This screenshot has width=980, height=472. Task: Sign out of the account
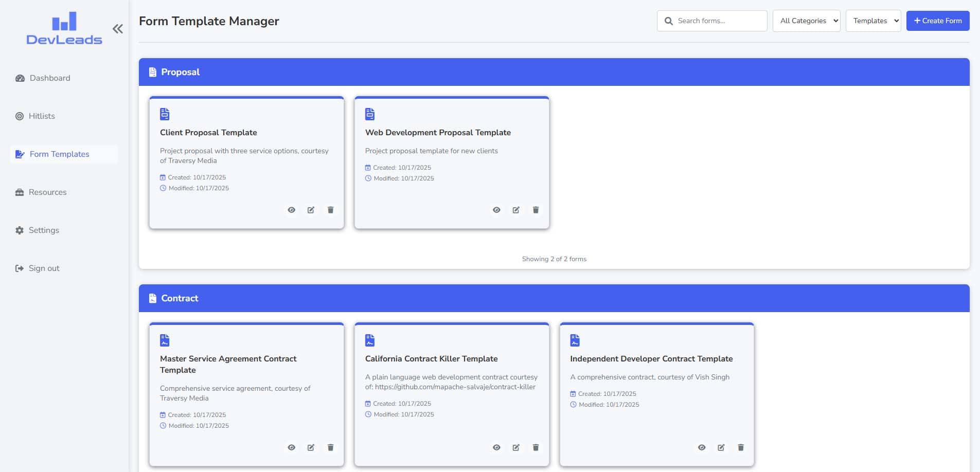pos(64,268)
